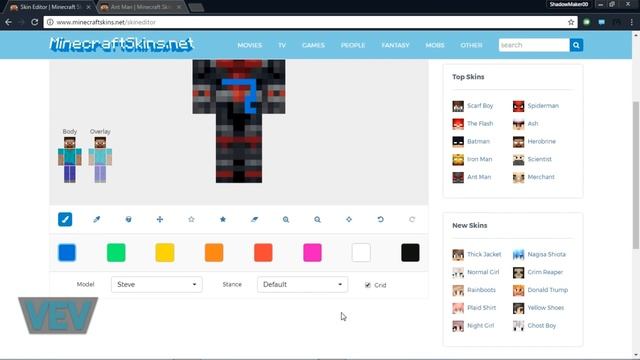The image size is (640, 360).
Task: Click the greyed redo icon
Action: [412, 219]
